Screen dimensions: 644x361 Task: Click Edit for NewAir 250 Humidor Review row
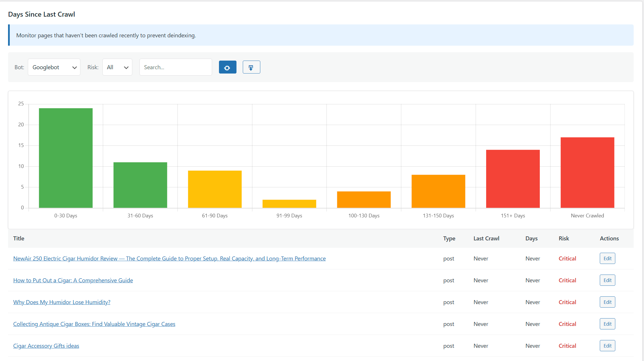tap(607, 258)
